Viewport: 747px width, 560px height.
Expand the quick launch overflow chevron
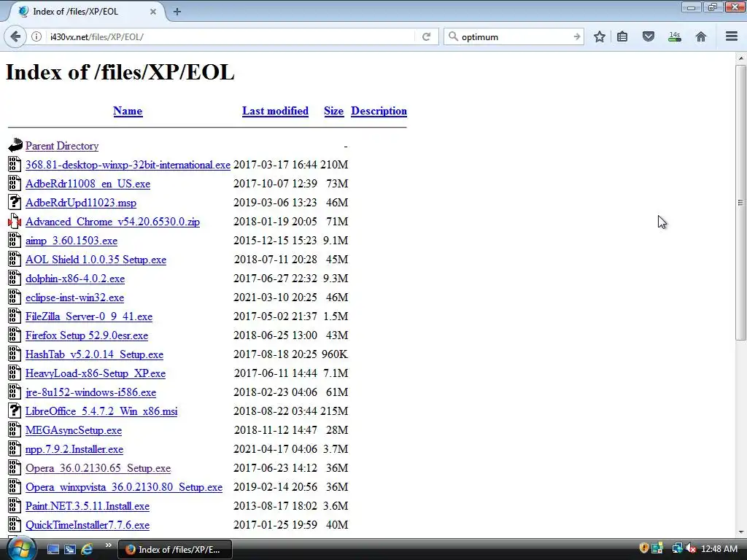click(108, 545)
